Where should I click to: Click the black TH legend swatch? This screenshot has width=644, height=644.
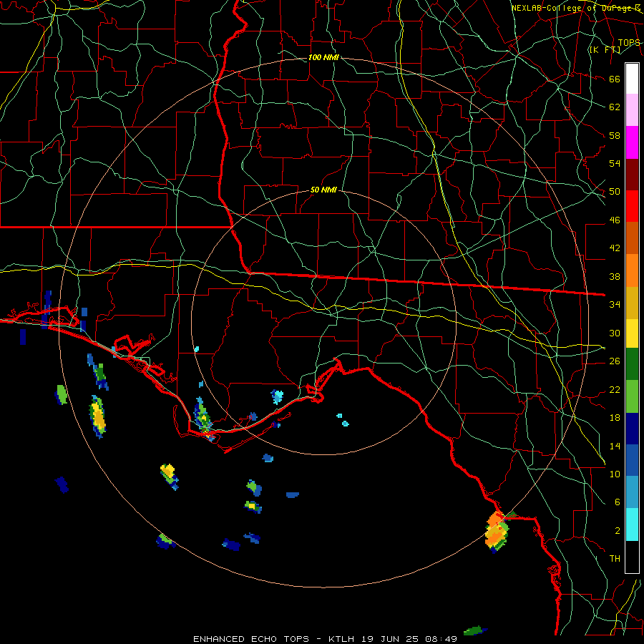click(x=632, y=557)
